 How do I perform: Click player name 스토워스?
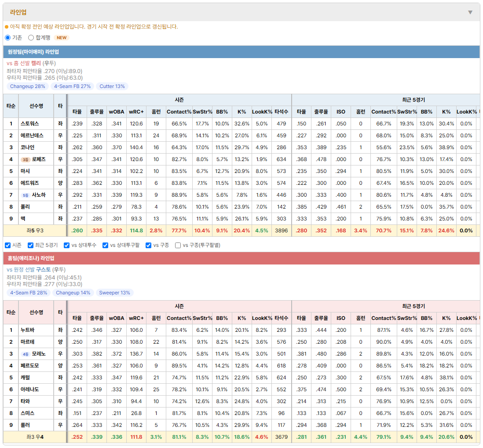(x=29, y=124)
